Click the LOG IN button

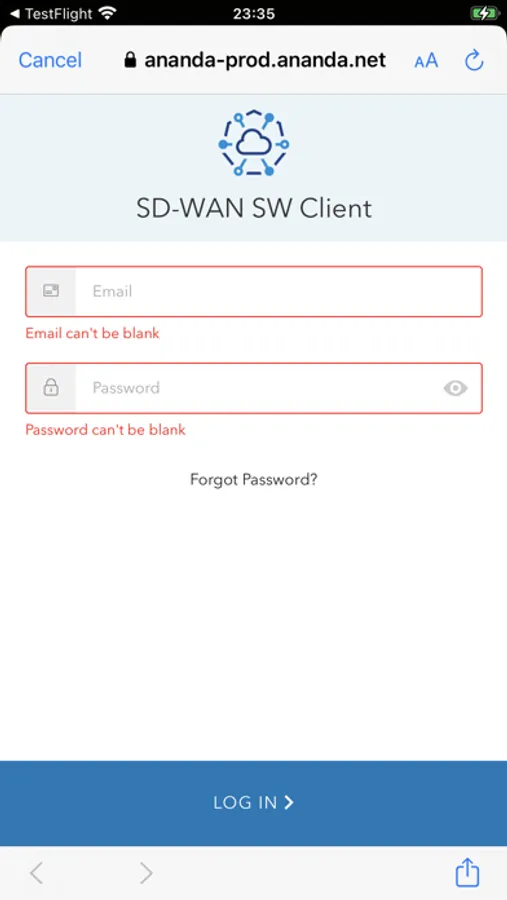coord(253,803)
